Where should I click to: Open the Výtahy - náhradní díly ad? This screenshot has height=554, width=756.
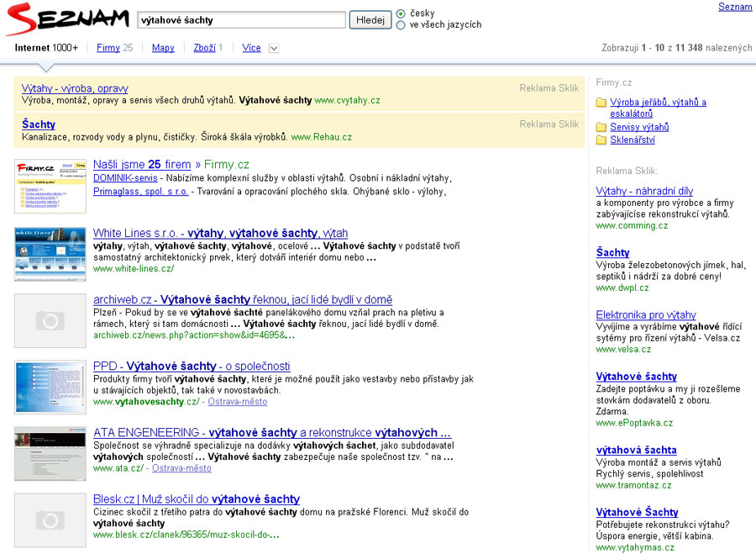pos(644,191)
